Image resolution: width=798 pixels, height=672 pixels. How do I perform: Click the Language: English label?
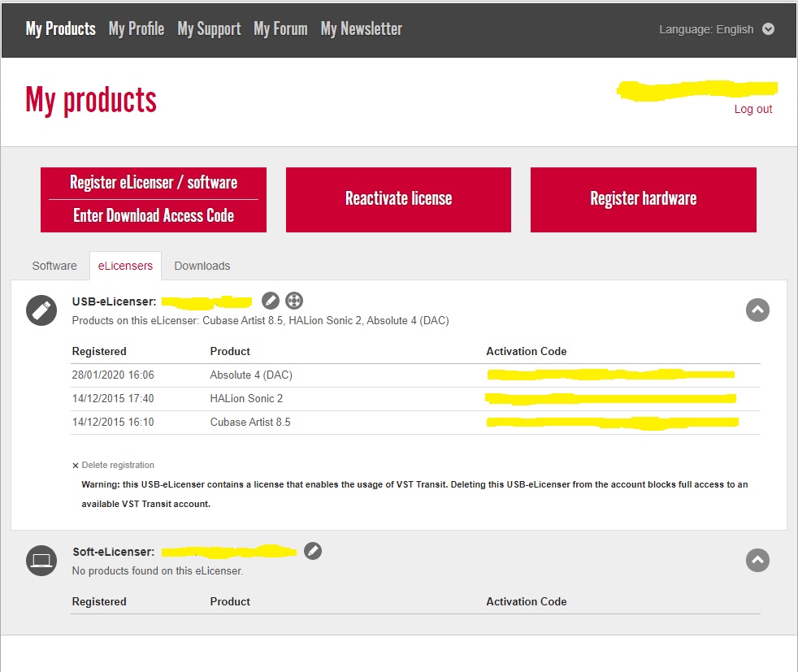[x=706, y=29]
